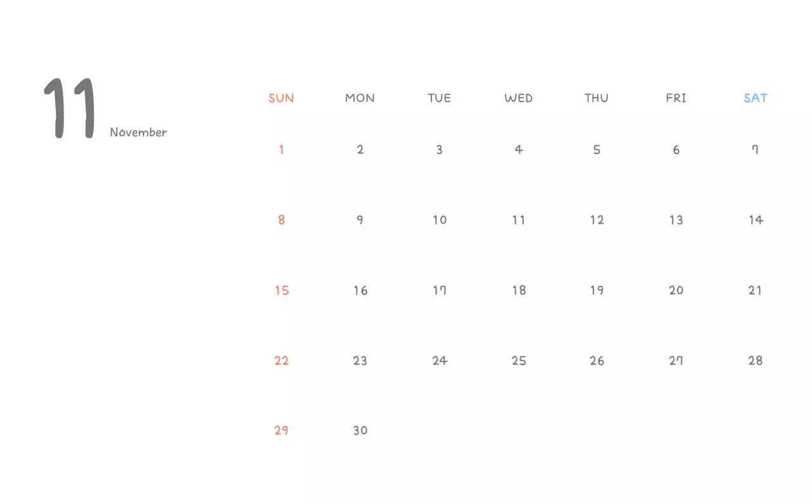Click the large 11 month number
Image resolution: width=812 pixels, height=504 pixels.
[x=70, y=108]
